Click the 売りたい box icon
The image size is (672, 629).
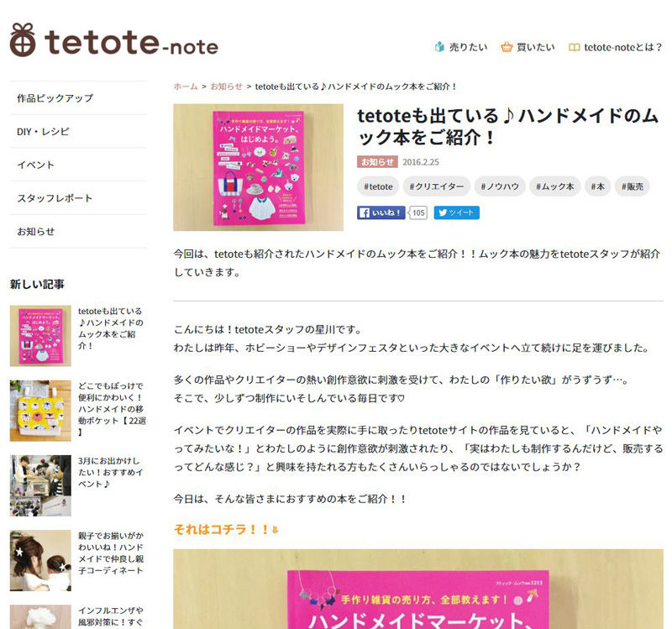(x=439, y=47)
